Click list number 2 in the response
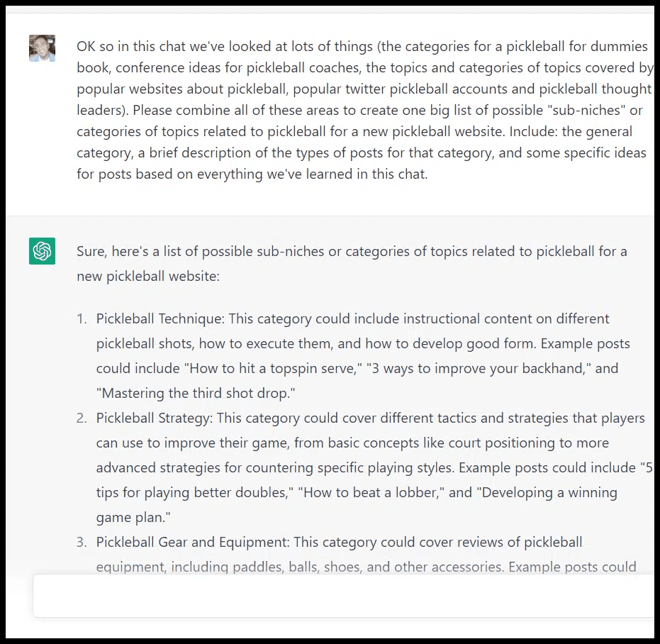Viewport: 660px width, 644px height. (82, 418)
